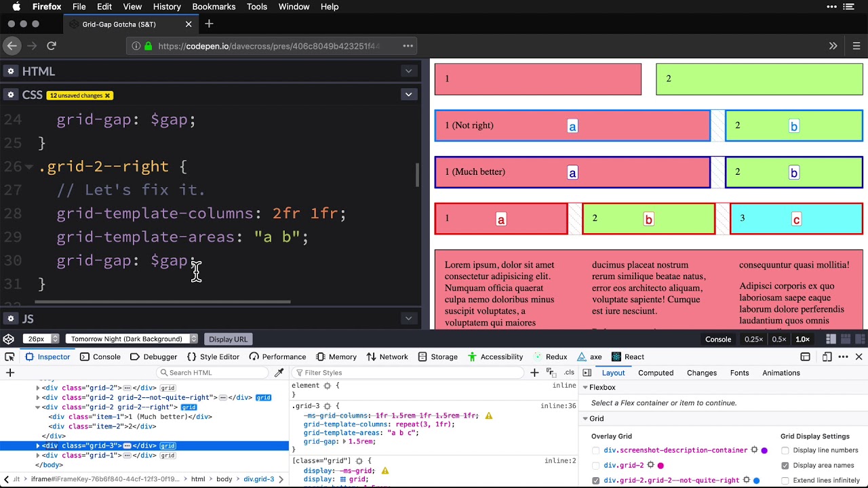Image resolution: width=868 pixels, height=488 pixels.
Task: Uncheck Display area names option
Action: [x=785, y=466]
